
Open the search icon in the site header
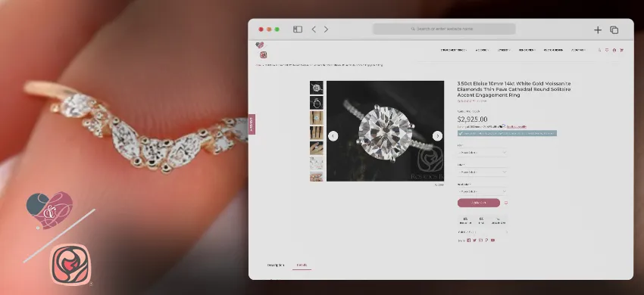coord(599,50)
